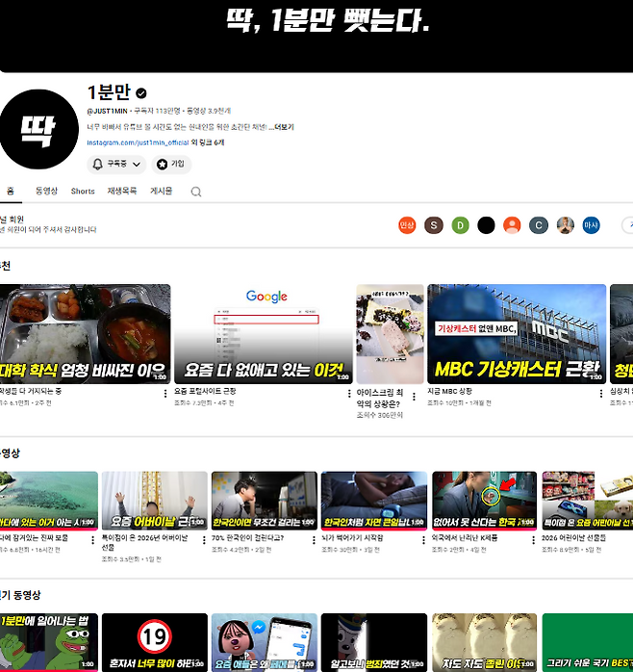The image size is (633, 672).
Task: Open more options for 특이점이 온 2026년 어버이날 선물
Action: click(x=203, y=540)
